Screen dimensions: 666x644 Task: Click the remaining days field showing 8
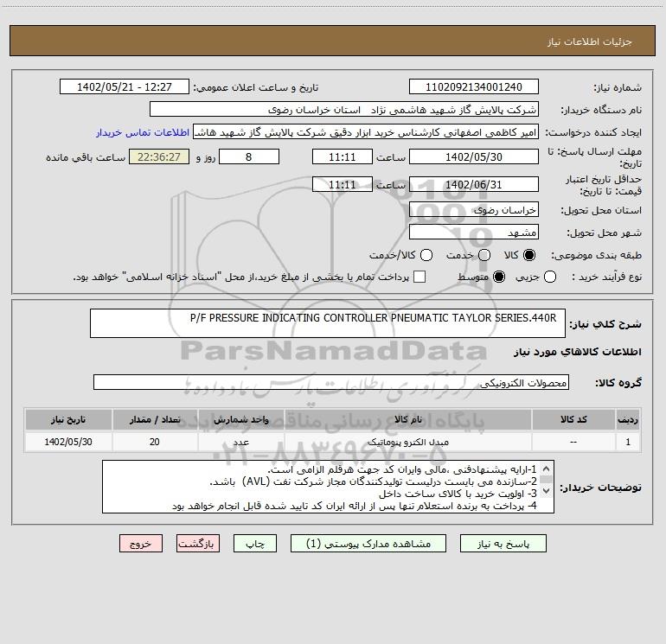[249, 156]
